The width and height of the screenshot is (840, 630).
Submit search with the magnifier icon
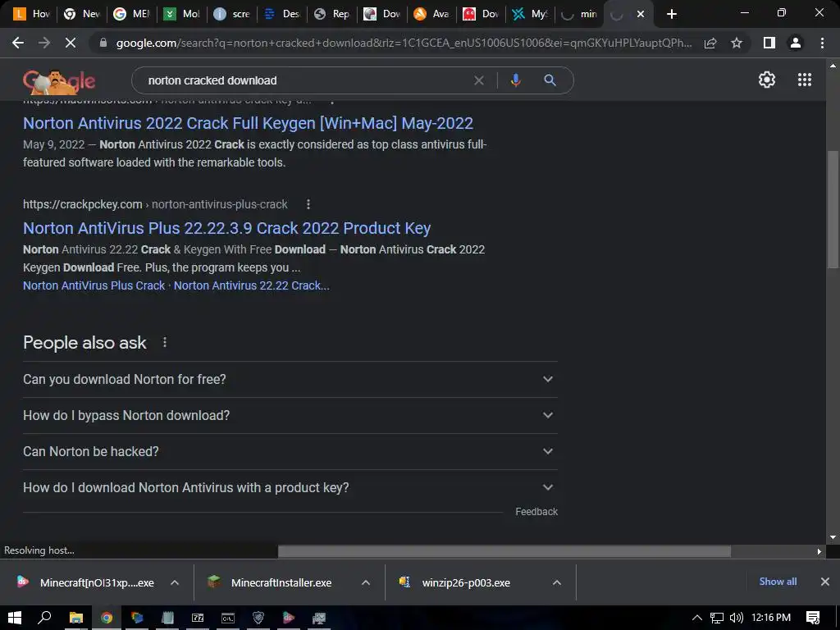click(550, 80)
